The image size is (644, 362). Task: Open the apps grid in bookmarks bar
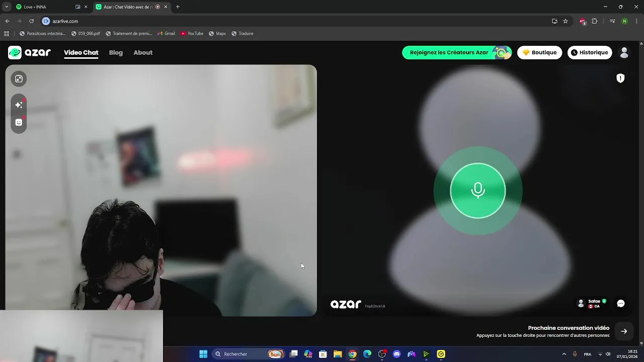pyautogui.click(x=7, y=34)
